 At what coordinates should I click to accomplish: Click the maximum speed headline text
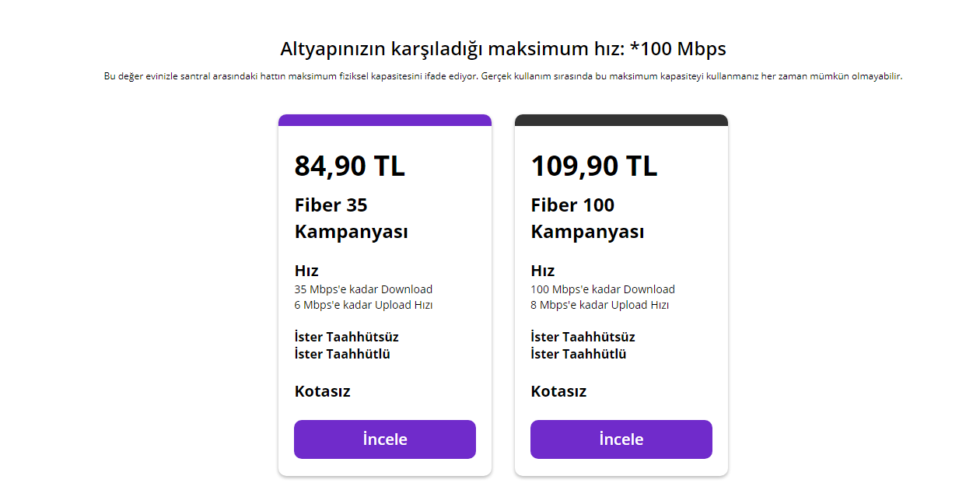tap(503, 49)
